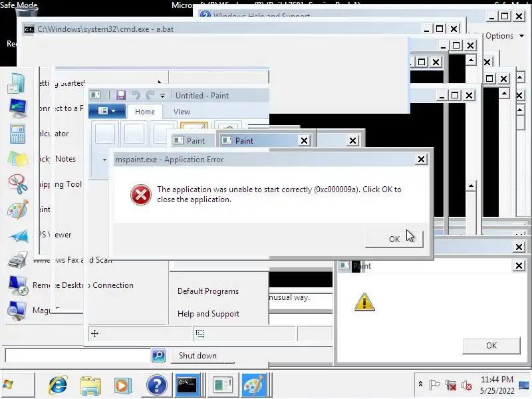Click the Magnifier icon in the Start menu

coord(17,311)
